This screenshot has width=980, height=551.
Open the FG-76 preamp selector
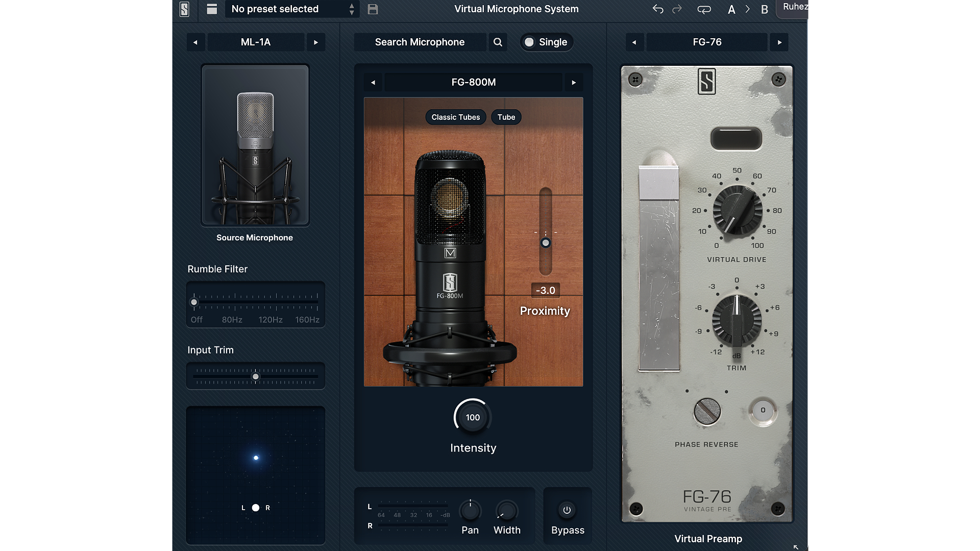pos(707,42)
